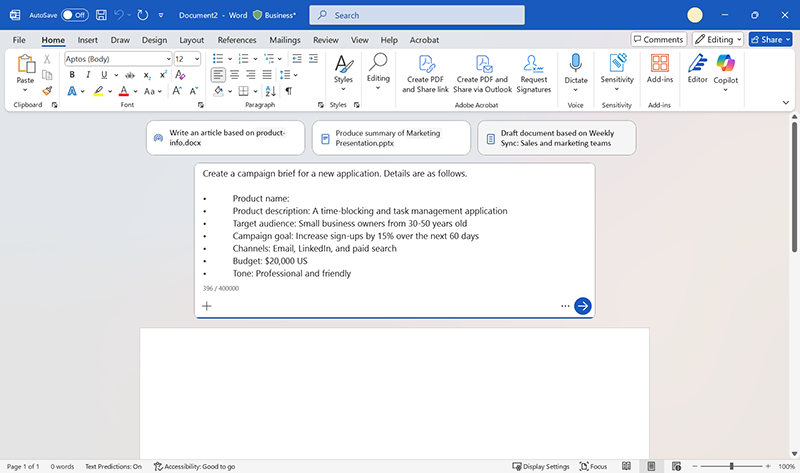Click the Undo arrow icon
The width and height of the screenshot is (800, 473).
coord(119,15)
